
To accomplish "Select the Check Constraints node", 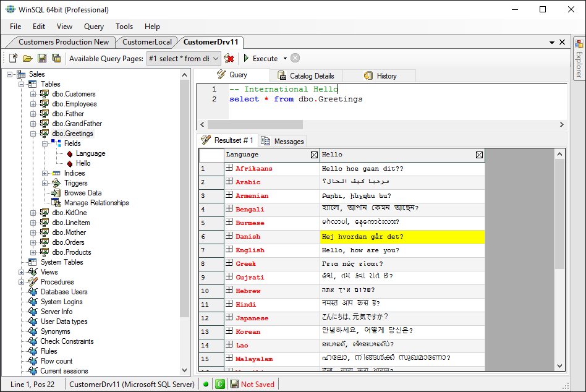I will click(x=67, y=341).
